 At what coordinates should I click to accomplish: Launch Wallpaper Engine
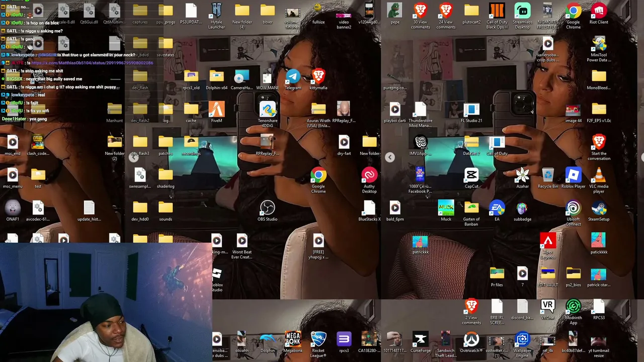coord(522,344)
